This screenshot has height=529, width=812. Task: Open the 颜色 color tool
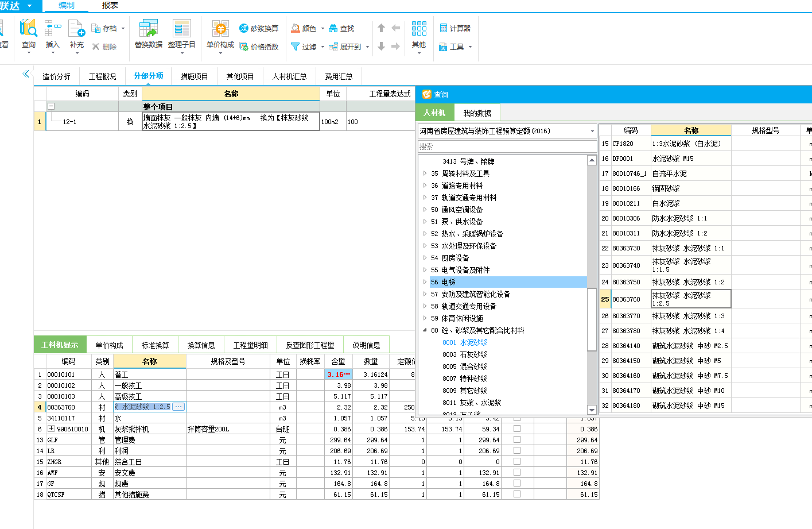307,28
